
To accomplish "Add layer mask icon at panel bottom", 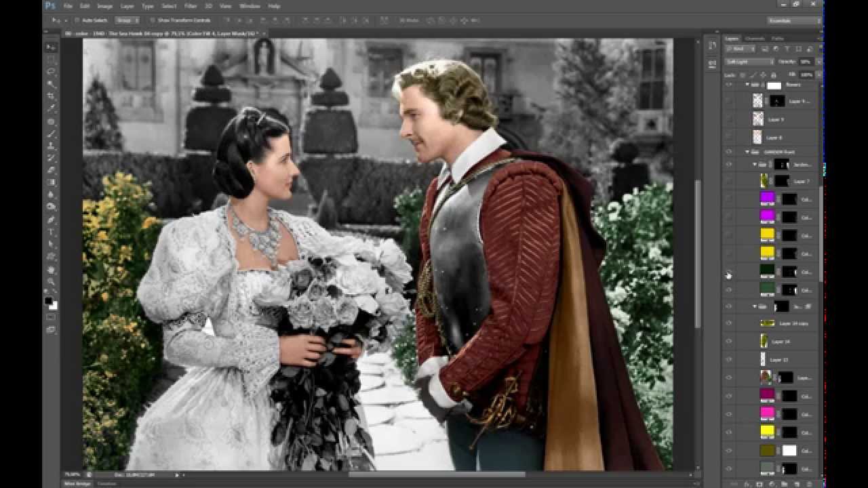I will click(759, 483).
